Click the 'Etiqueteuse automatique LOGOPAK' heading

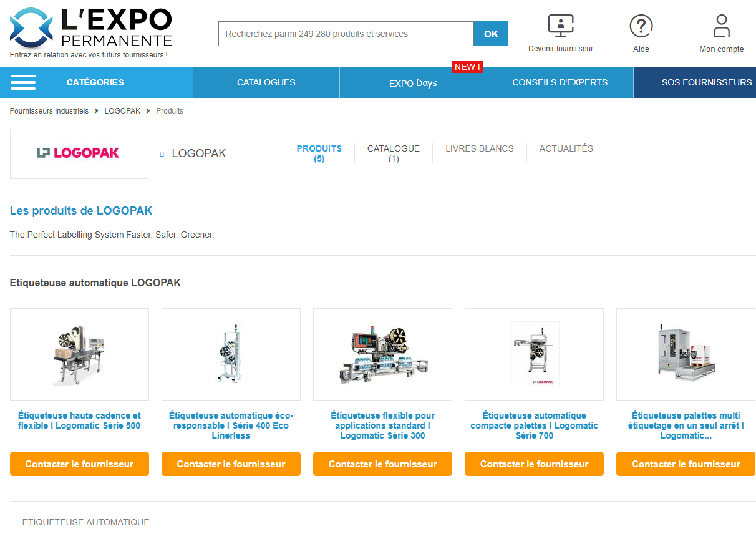(95, 283)
